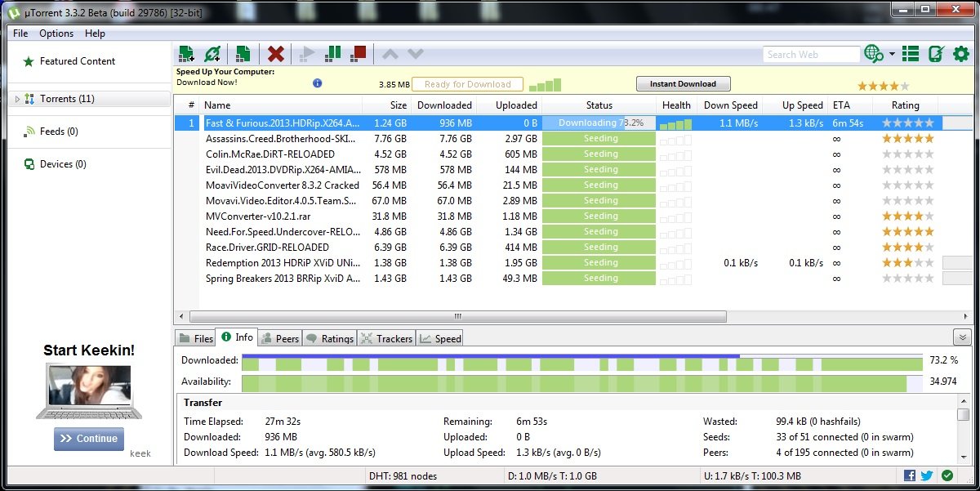Sort by the Down Speed column header
This screenshot has width=980, height=491.
[x=730, y=105]
